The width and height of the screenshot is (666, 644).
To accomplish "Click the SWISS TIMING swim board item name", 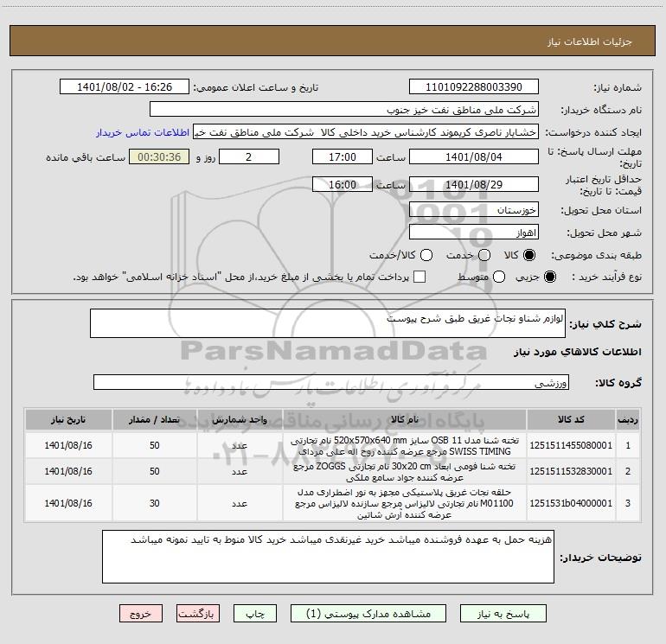I will click(405, 446).
